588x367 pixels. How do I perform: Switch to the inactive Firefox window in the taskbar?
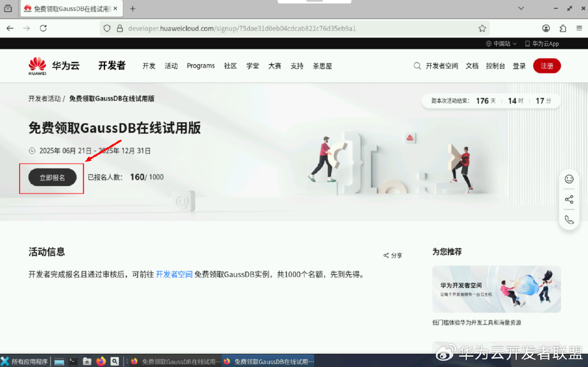pyautogui.click(x=176, y=361)
